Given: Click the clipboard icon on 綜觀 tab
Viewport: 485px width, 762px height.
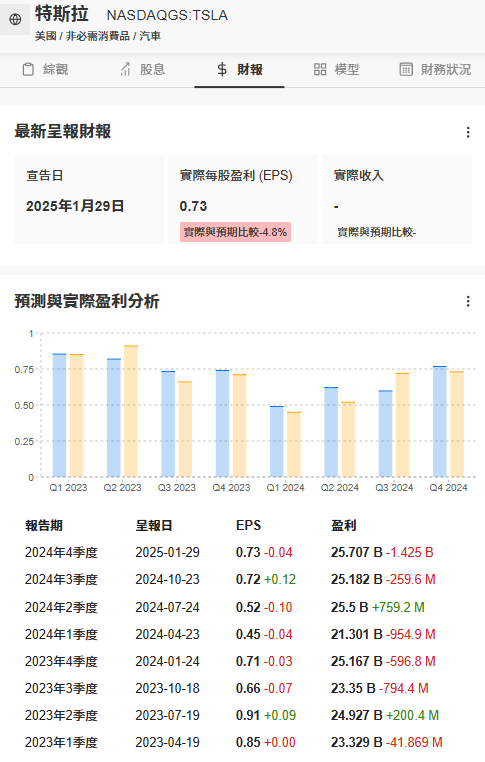Looking at the screenshot, I should coord(28,69).
